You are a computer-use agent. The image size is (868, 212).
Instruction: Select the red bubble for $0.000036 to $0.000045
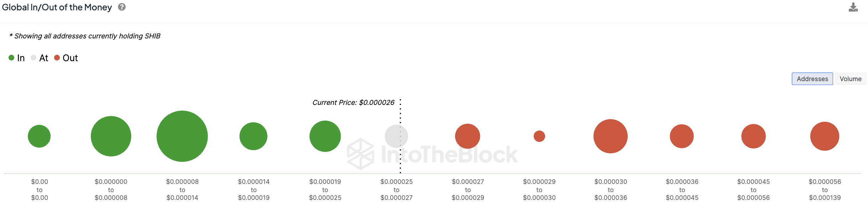point(681,136)
